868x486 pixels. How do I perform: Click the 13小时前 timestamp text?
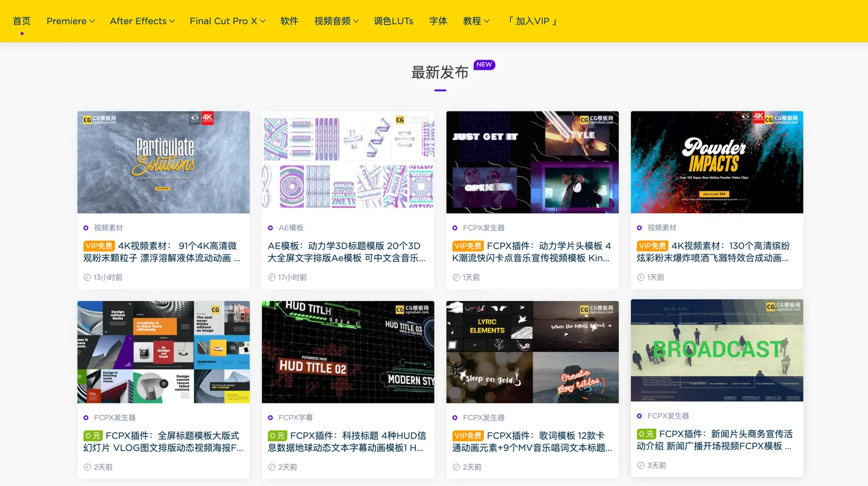point(108,278)
